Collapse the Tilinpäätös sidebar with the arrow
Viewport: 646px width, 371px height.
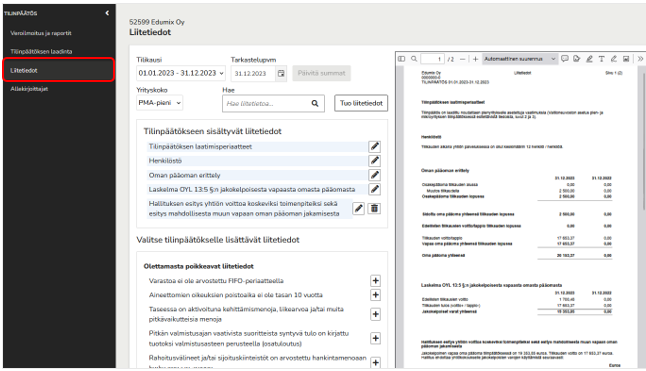107,13
